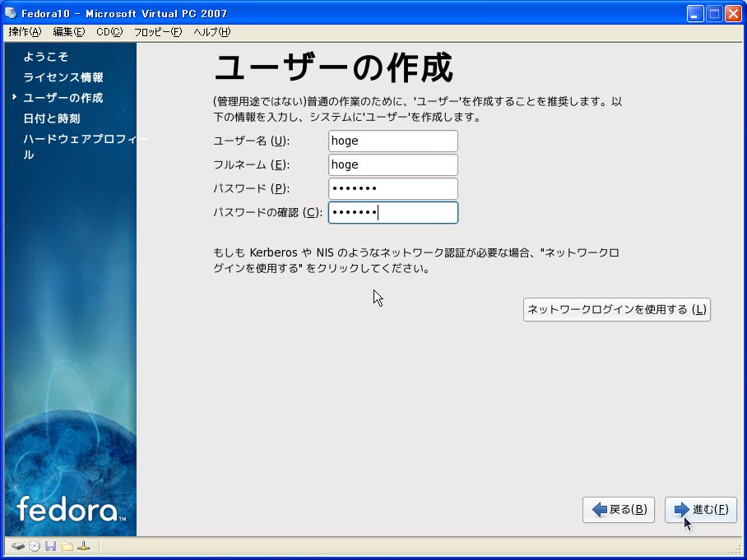Focus the ユーザー名 input field

click(x=393, y=141)
